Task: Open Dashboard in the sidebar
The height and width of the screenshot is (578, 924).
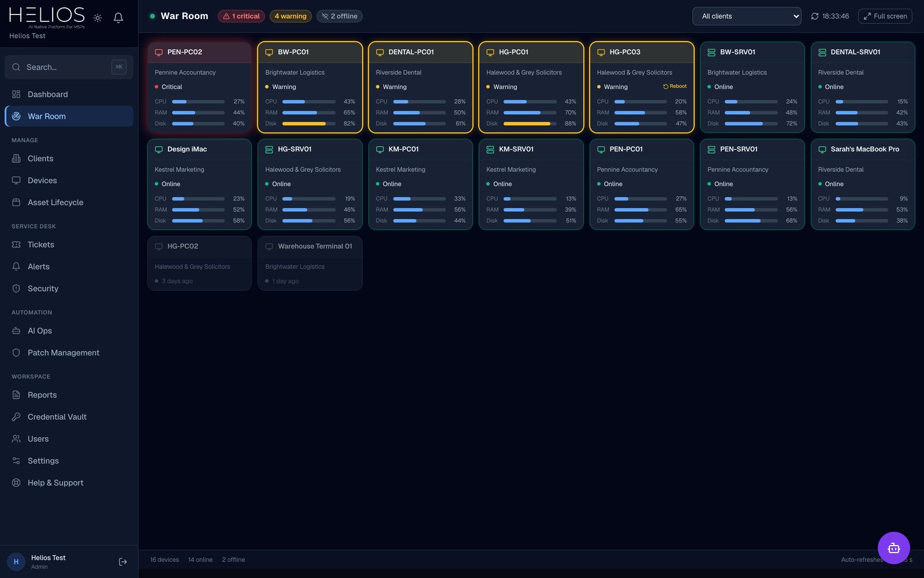Action: point(69,94)
